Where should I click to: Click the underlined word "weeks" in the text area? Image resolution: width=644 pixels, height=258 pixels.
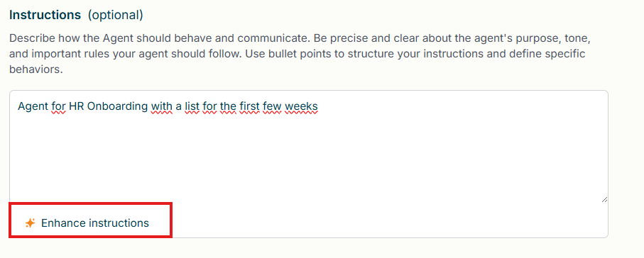click(301, 106)
